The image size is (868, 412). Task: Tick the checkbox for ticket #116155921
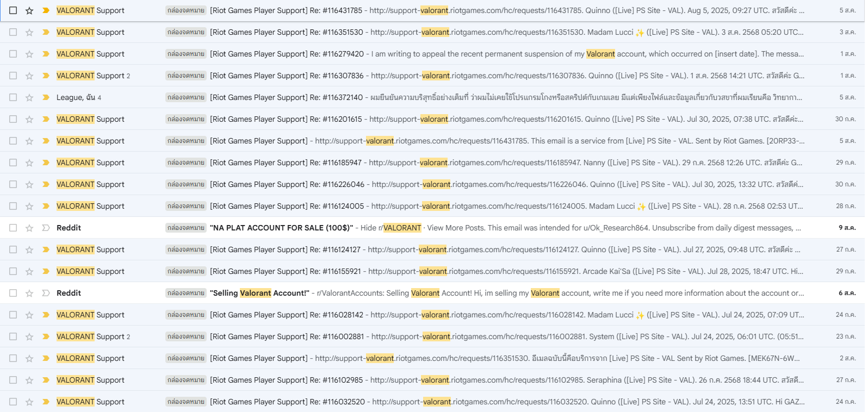13,271
